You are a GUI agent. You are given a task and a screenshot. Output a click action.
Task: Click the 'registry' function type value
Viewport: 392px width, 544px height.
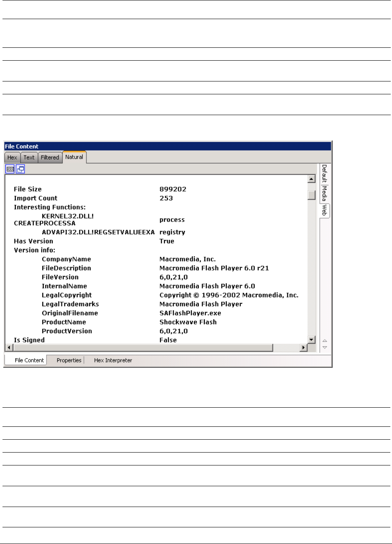tap(172, 232)
